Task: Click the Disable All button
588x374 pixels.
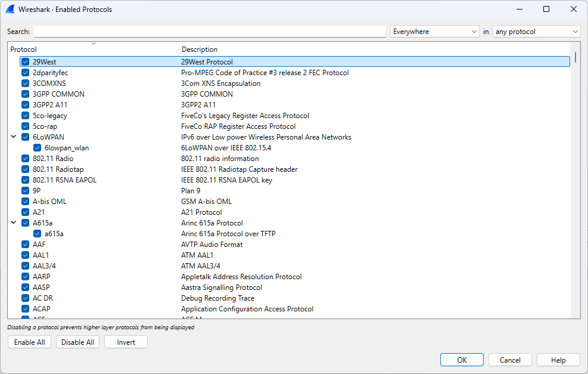Action: 77,342
